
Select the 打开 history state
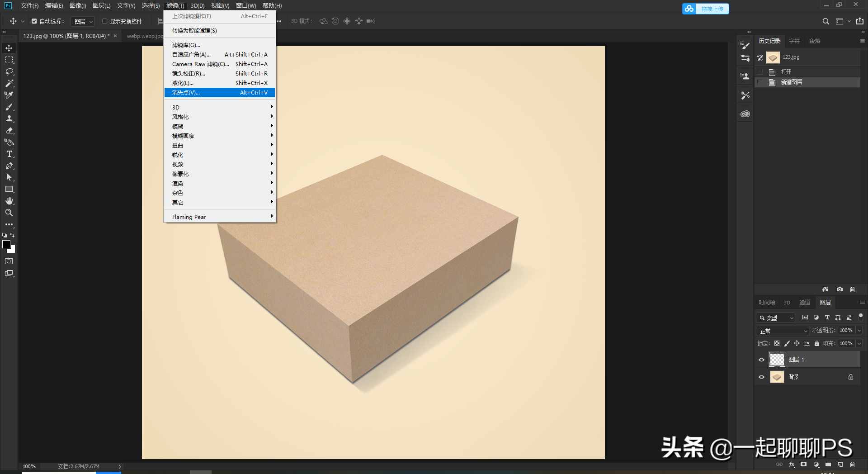807,72
